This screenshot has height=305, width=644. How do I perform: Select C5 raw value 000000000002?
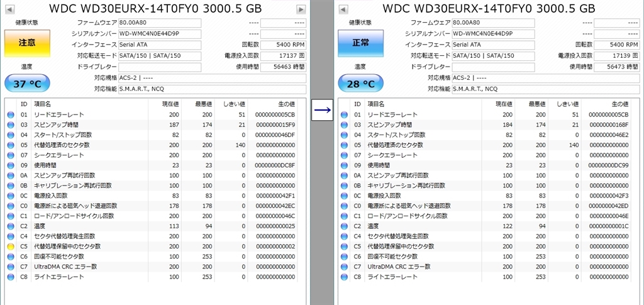(275, 247)
